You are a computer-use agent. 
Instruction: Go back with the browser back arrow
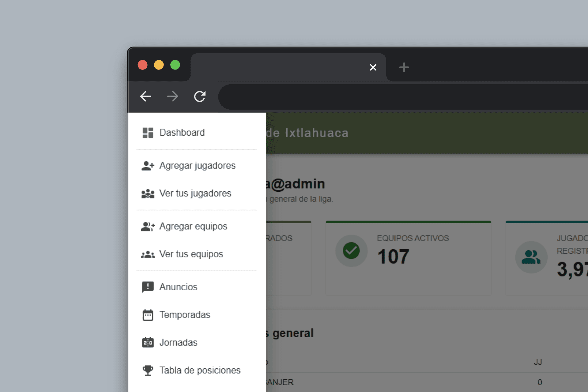pyautogui.click(x=146, y=96)
